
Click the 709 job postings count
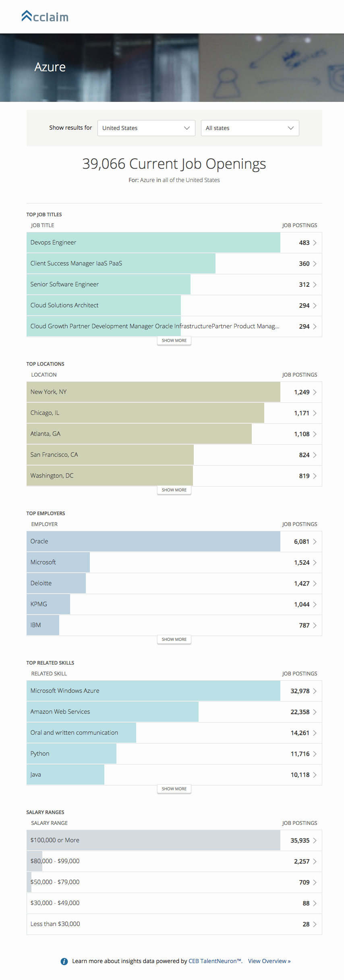tap(304, 883)
